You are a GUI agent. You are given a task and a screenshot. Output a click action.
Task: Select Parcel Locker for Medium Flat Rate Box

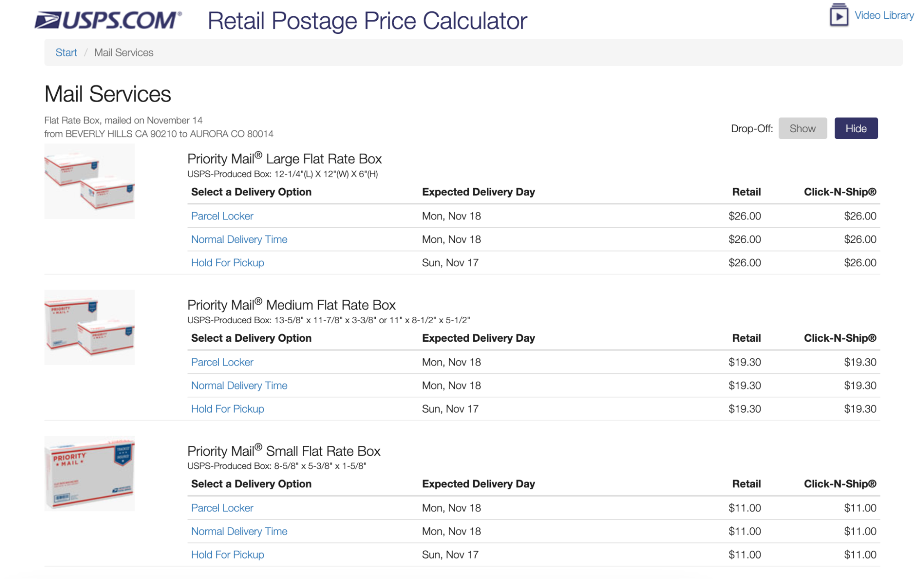(x=222, y=362)
